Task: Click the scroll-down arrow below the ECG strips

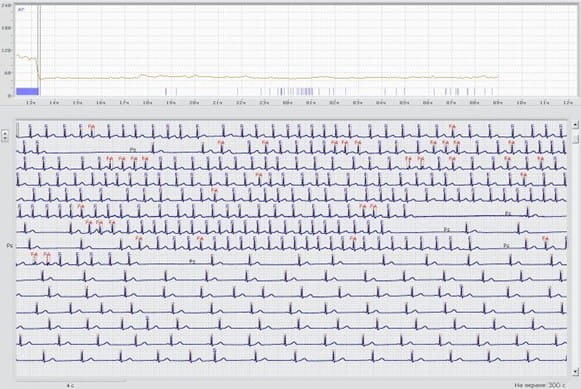Action: tap(575, 371)
